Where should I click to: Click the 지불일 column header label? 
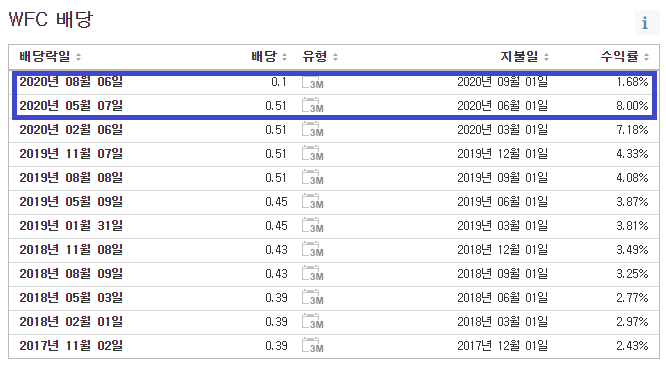pos(519,56)
